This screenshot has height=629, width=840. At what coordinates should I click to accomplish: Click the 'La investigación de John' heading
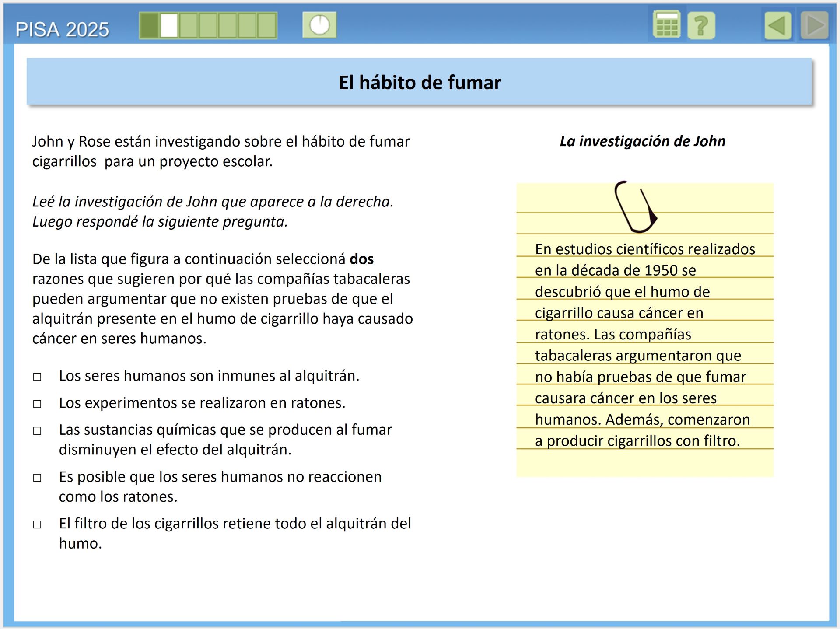point(642,141)
